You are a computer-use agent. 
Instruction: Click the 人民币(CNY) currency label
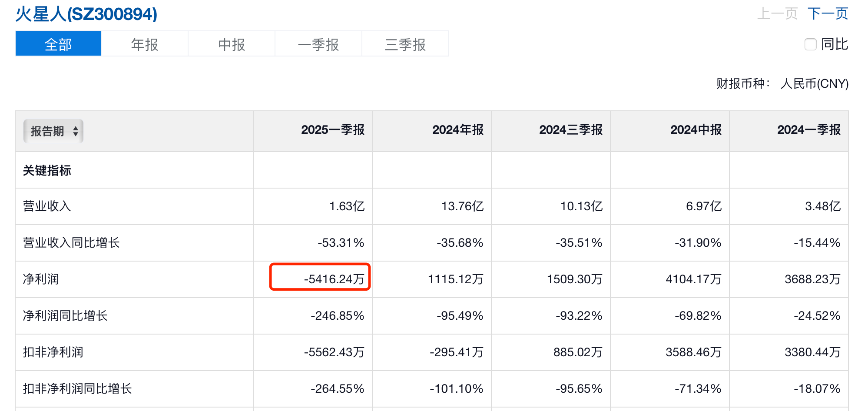[814, 83]
